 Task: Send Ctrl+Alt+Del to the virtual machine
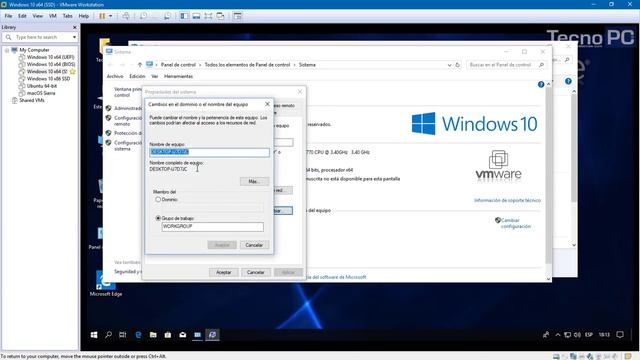(126, 16)
